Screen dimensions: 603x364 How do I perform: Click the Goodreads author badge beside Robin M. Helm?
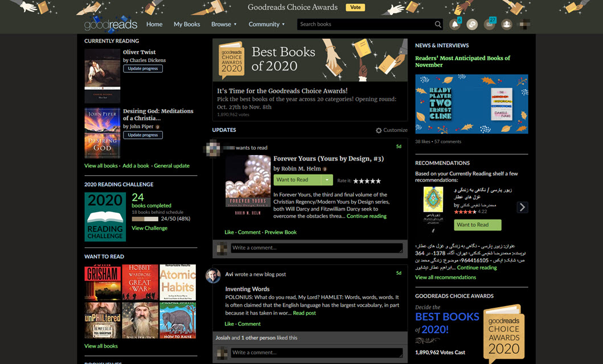[x=325, y=168]
